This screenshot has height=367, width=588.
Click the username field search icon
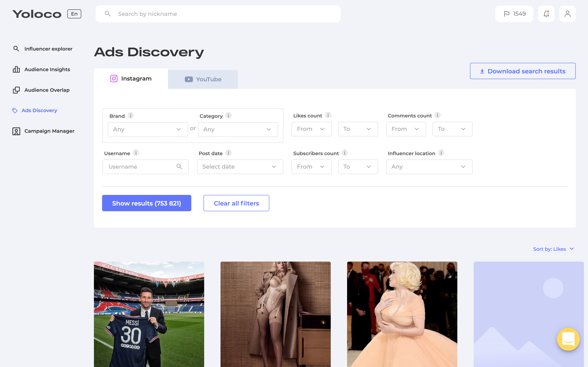(x=179, y=167)
